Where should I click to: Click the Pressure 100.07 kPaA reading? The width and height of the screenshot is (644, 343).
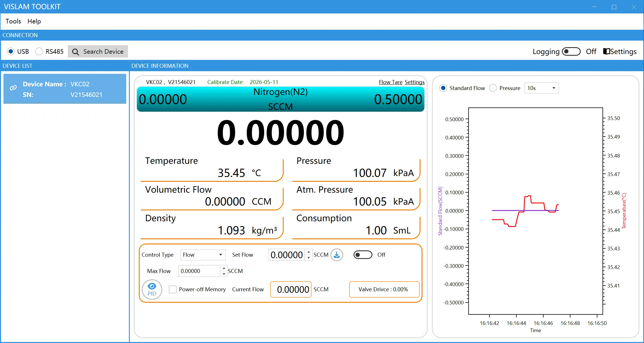point(383,173)
